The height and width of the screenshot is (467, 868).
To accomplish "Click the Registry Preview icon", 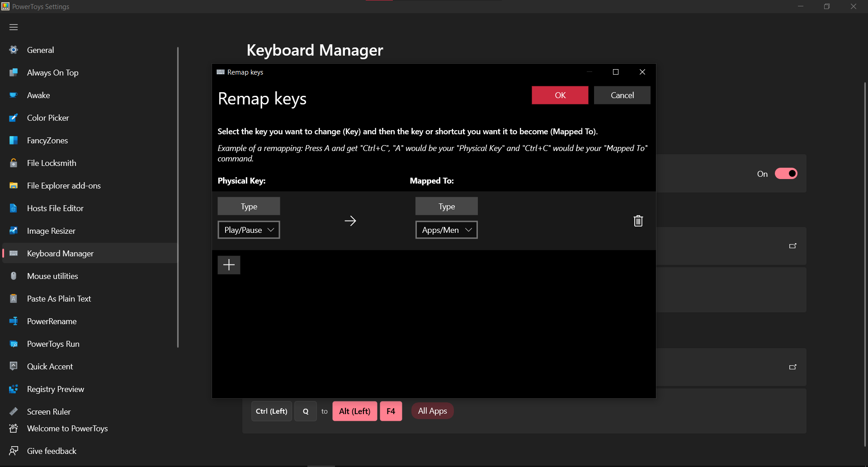I will tap(14, 389).
